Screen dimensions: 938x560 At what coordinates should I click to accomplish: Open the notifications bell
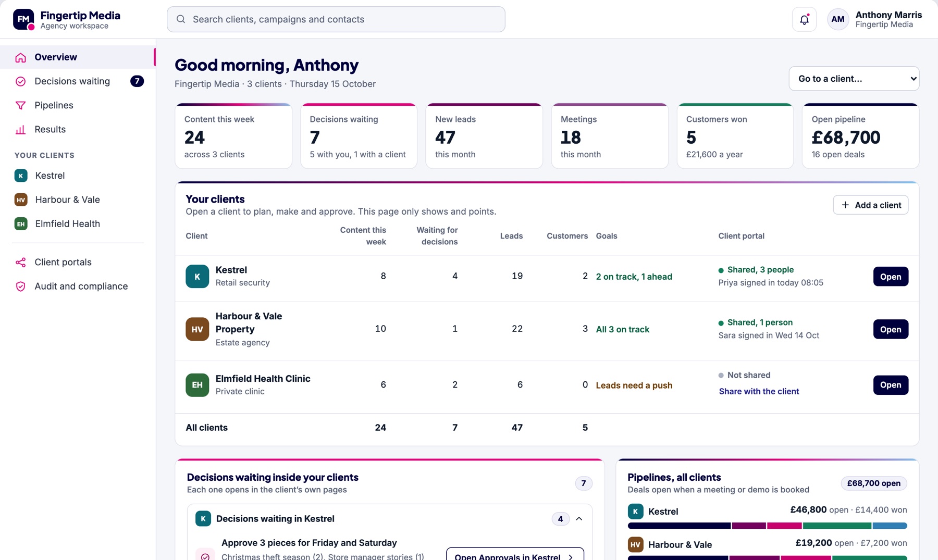(804, 19)
